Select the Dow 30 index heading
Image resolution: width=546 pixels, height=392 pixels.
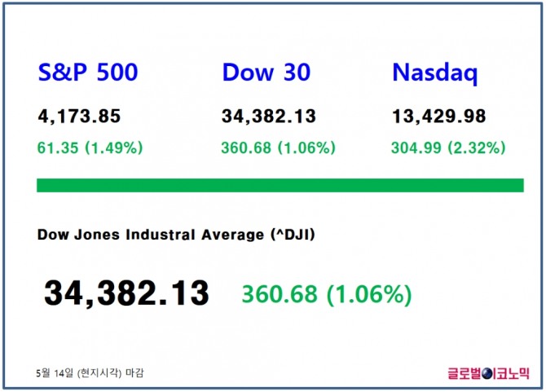(x=266, y=73)
